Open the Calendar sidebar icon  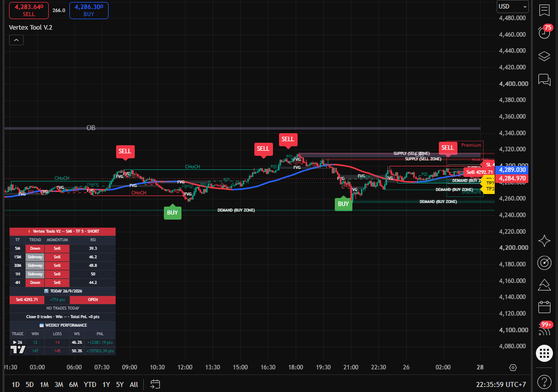click(544, 307)
